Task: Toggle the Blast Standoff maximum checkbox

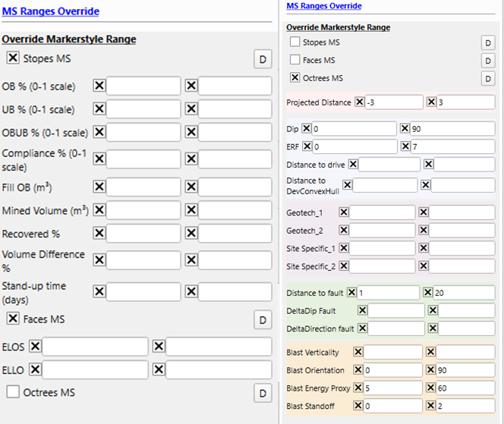Action: (x=431, y=406)
